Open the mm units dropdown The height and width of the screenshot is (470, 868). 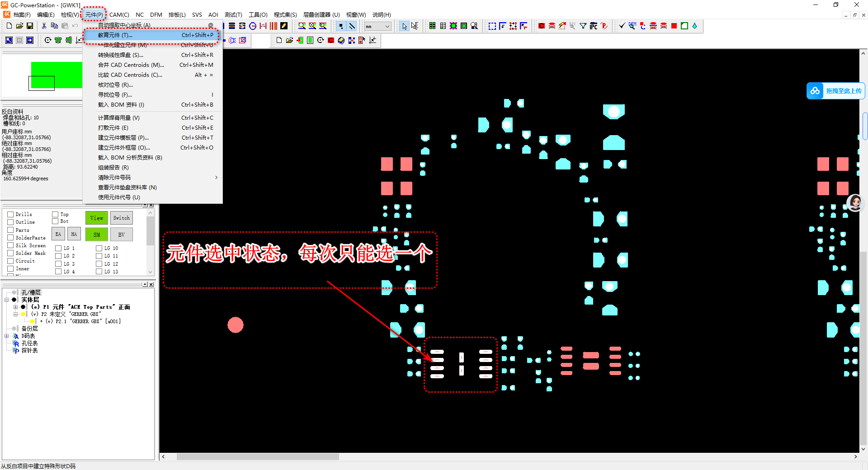pos(378,26)
